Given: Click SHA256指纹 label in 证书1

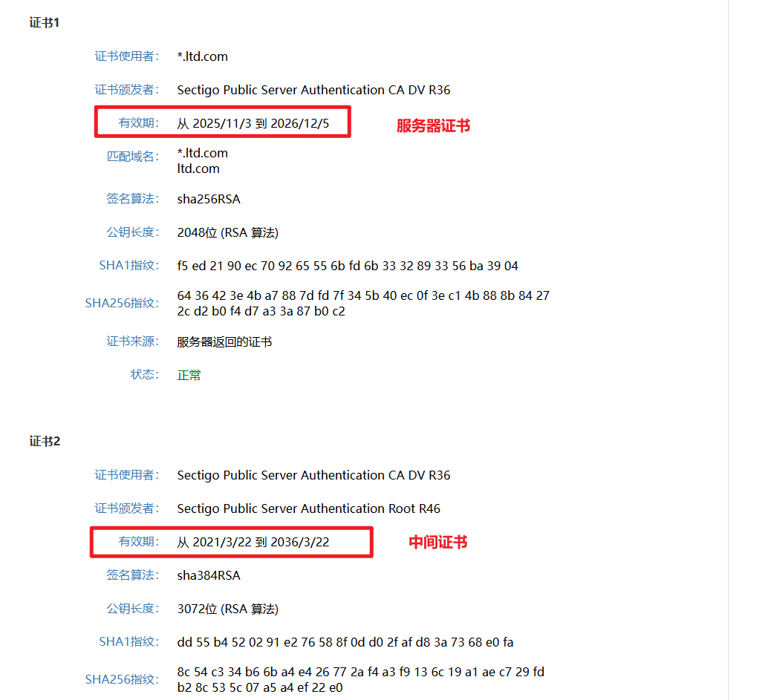Looking at the screenshot, I should pos(122,303).
